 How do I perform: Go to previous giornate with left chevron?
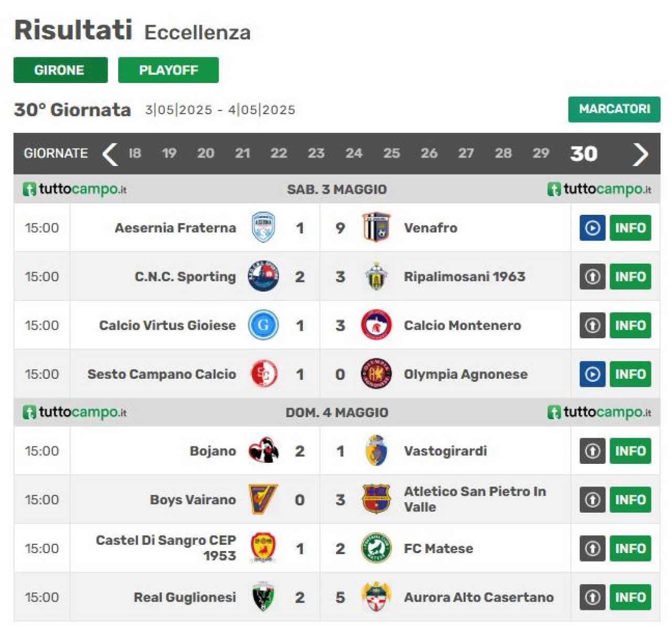pos(110,153)
